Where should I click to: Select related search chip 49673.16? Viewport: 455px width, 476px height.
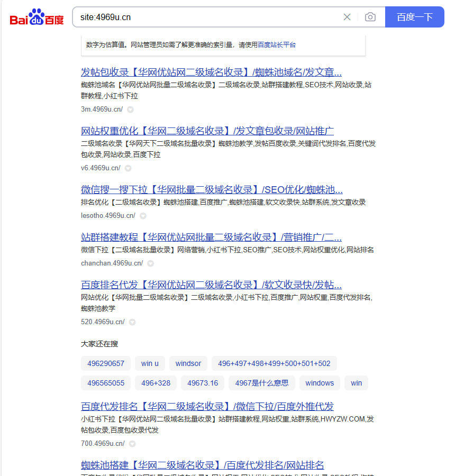click(203, 383)
